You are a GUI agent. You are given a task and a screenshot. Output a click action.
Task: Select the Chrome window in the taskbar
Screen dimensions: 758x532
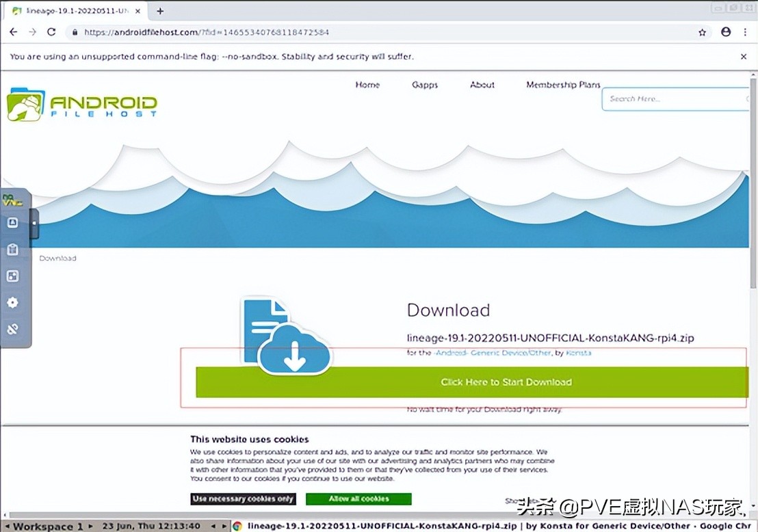493,526
